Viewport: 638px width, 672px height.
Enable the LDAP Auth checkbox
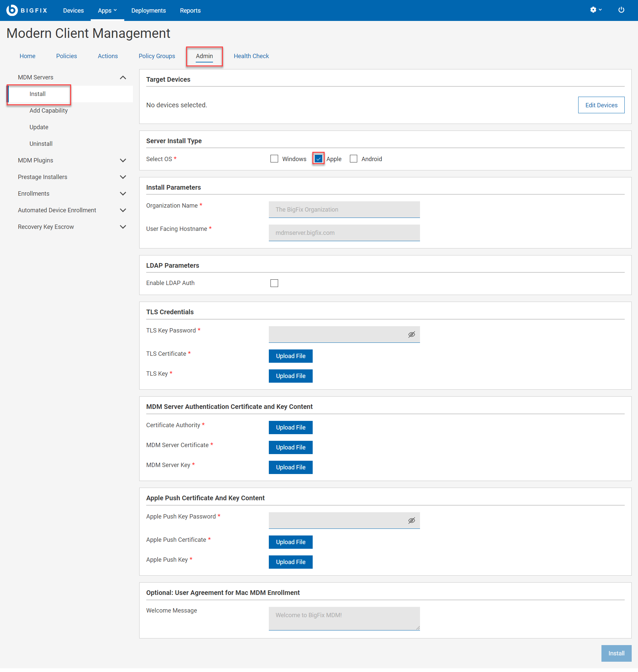click(x=274, y=283)
